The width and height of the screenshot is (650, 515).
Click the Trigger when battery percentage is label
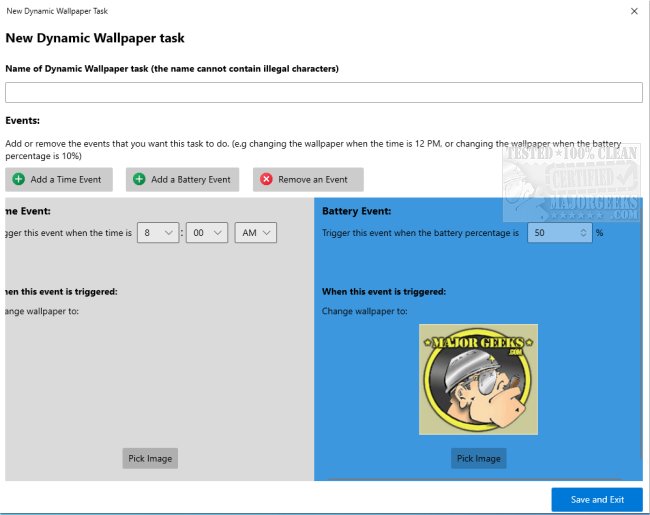point(420,233)
